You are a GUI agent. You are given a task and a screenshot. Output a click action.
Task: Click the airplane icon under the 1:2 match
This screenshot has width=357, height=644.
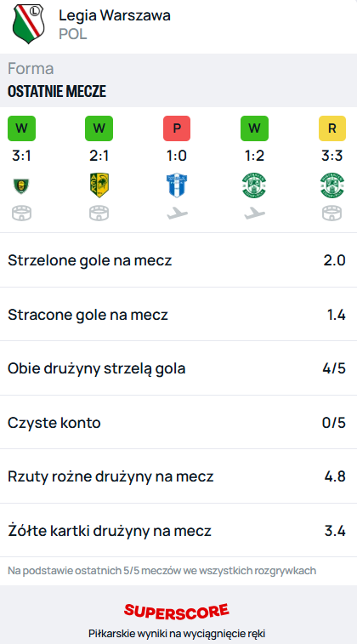[x=254, y=214]
